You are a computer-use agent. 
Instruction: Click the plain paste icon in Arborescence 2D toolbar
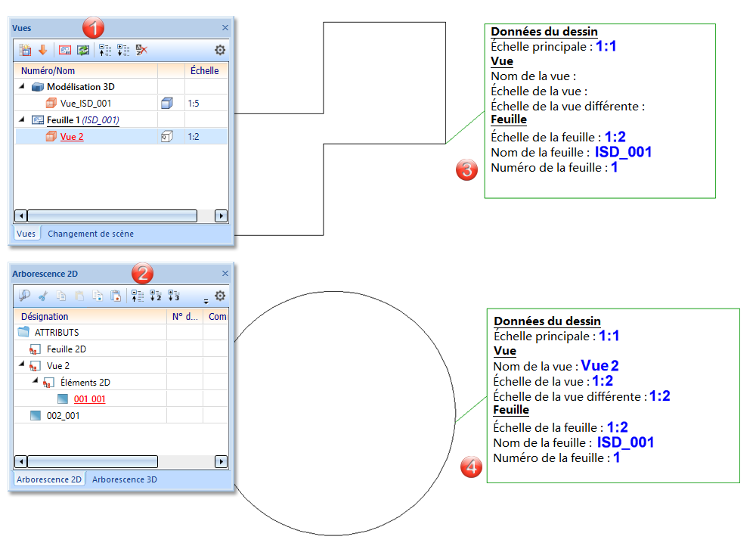[79, 296]
